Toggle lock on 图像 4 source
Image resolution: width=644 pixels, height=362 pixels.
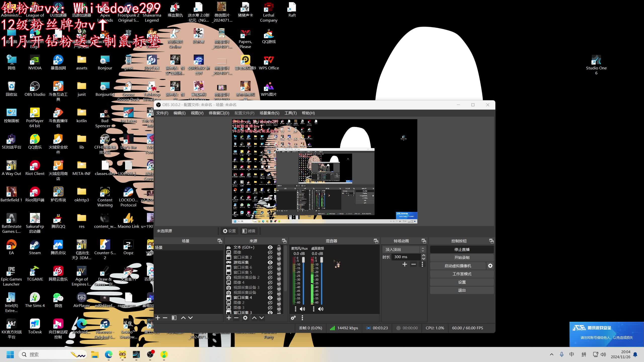coord(279,283)
